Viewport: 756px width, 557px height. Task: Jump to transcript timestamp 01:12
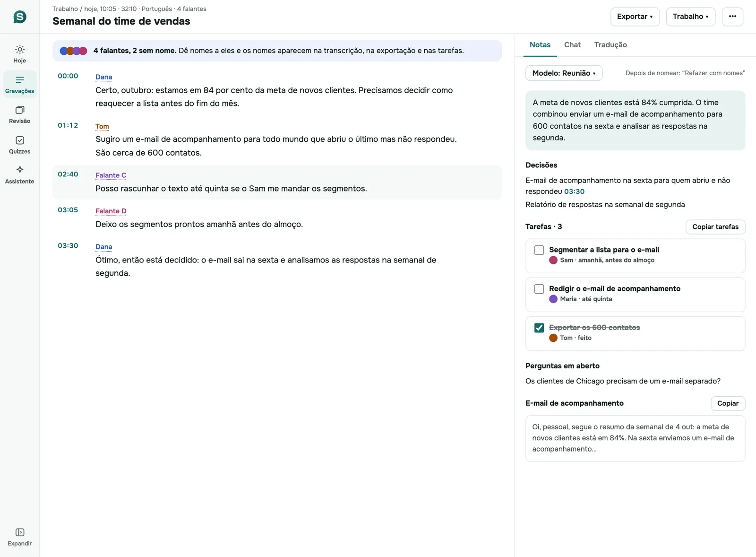tap(68, 125)
